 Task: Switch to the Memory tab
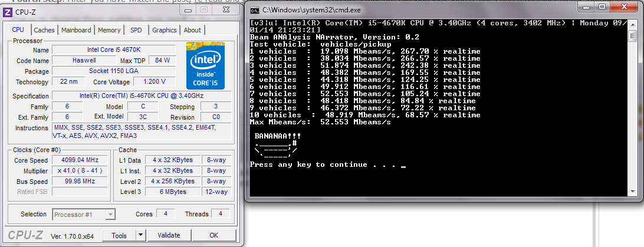tap(109, 30)
